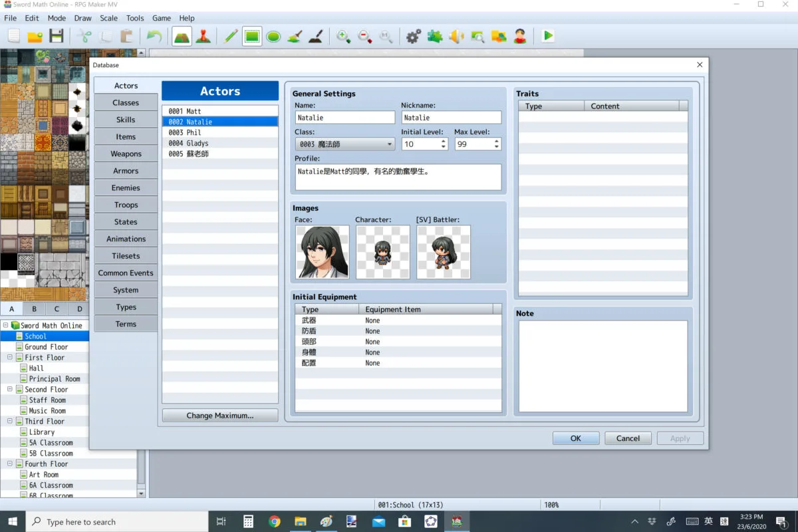Collapse the Fourth Floor map node
Image resolution: width=798 pixels, height=532 pixels.
[x=10, y=464]
